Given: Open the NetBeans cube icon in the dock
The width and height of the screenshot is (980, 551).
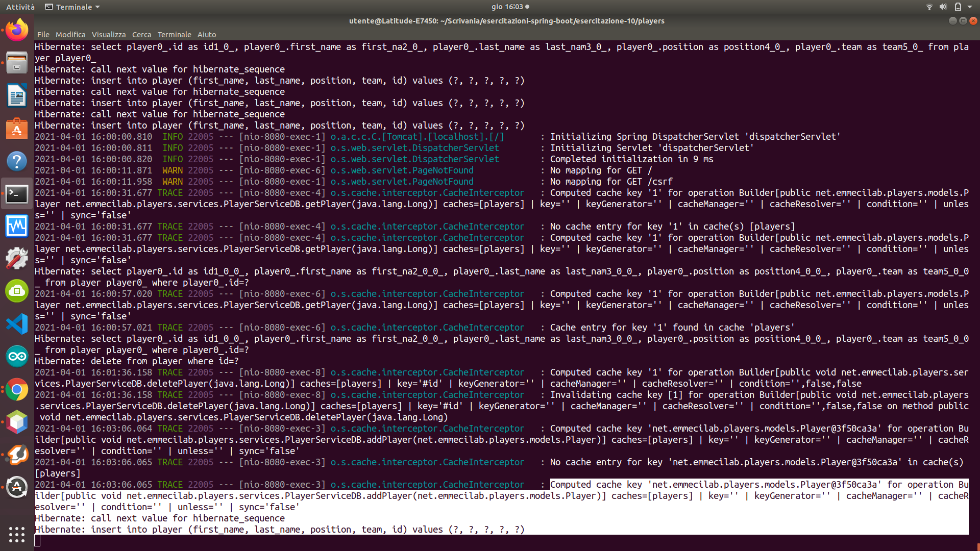Looking at the screenshot, I should click(17, 422).
